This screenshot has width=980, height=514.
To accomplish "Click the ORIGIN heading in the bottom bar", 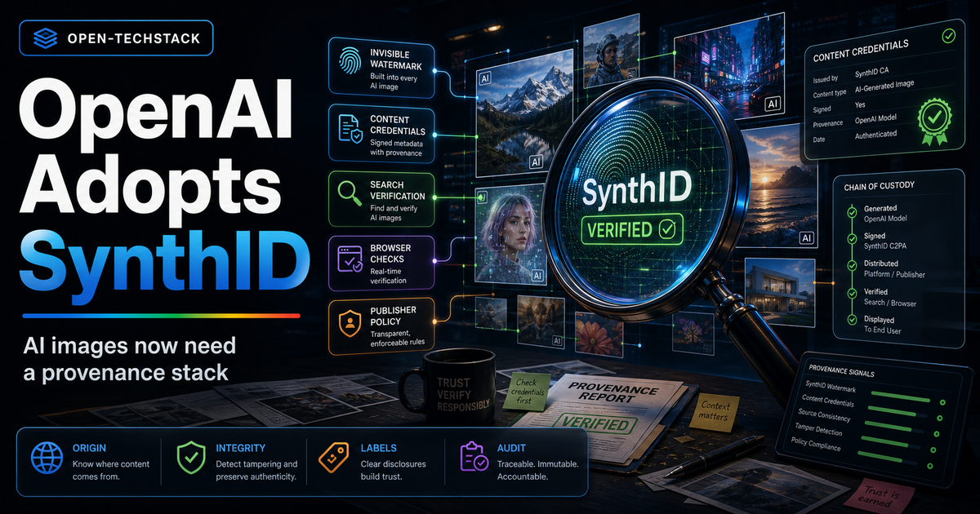I will (x=87, y=448).
